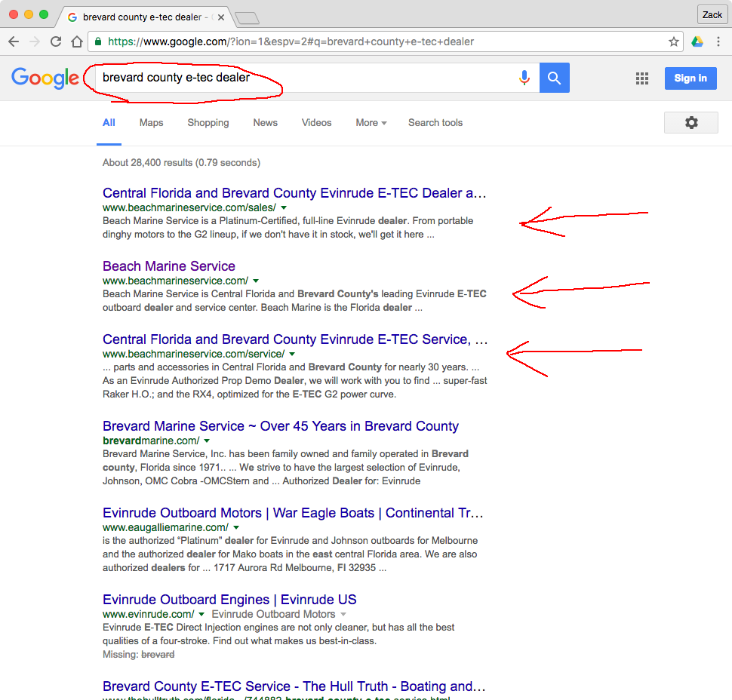
Task: Switch to the Shopping tab
Action: (x=208, y=123)
